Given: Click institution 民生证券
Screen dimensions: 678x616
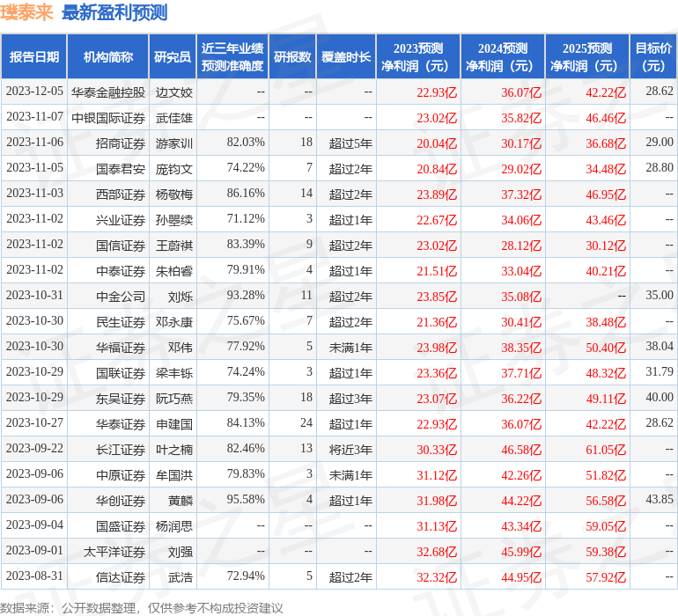Looking at the screenshot, I should 121,321.
